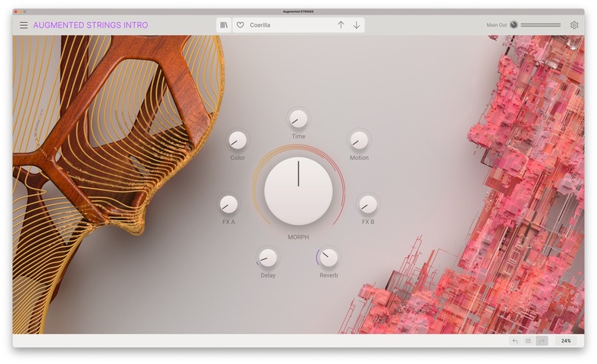Click the redo arrow icon
597x364 pixels.
pyautogui.click(x=541, y=340)
